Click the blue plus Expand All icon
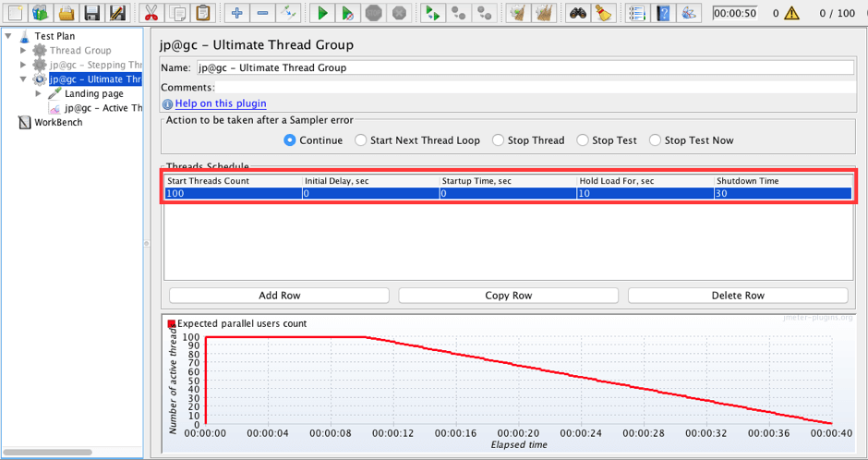This screenshot has height=460, width=868. click(x=237, y=13)
